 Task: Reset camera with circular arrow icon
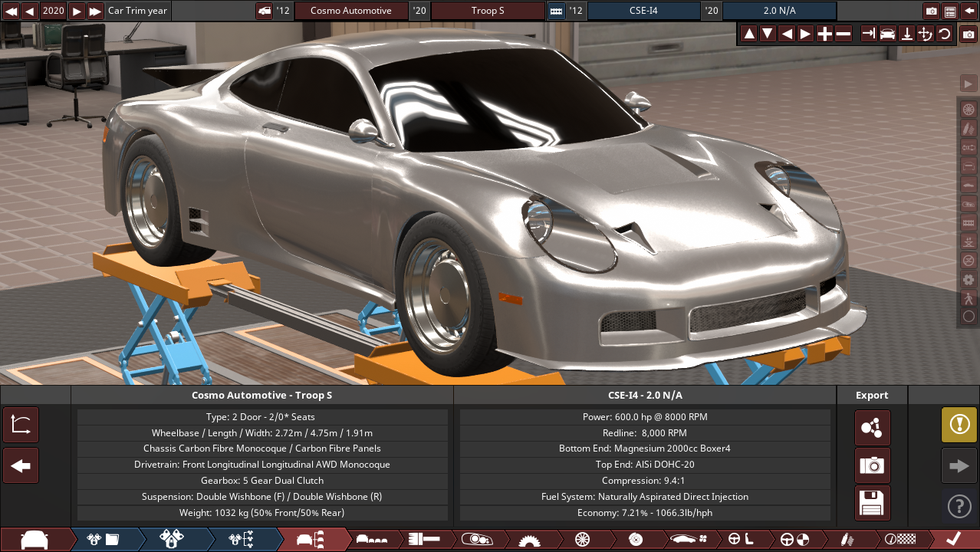point(944,34)
